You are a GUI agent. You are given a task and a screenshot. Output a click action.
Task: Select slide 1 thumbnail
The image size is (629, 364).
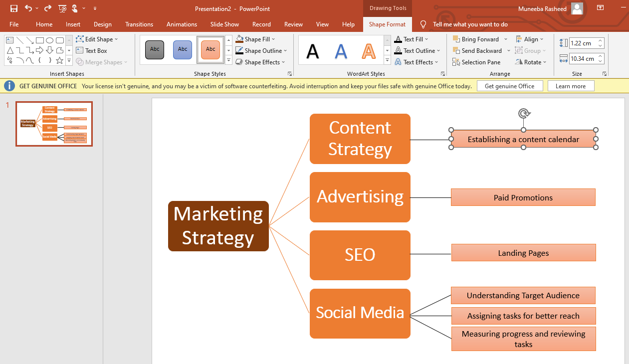[54, 124]
